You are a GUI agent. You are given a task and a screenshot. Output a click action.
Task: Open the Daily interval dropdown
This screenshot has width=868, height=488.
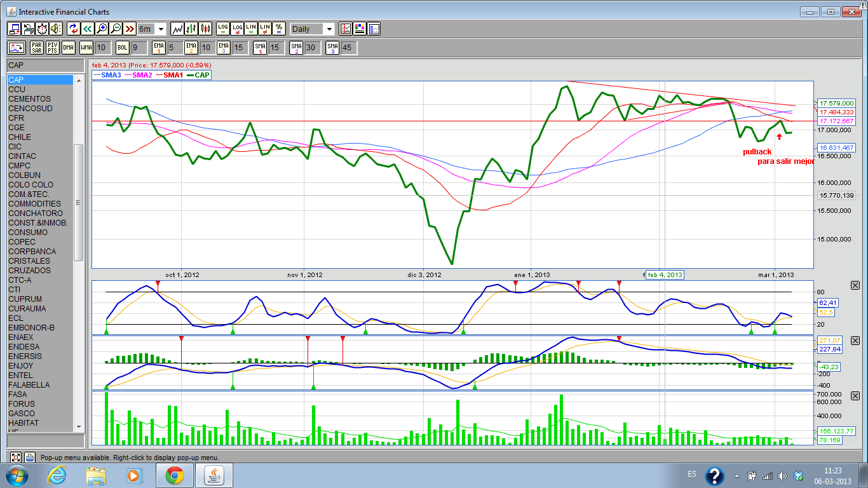coord(329,29)
